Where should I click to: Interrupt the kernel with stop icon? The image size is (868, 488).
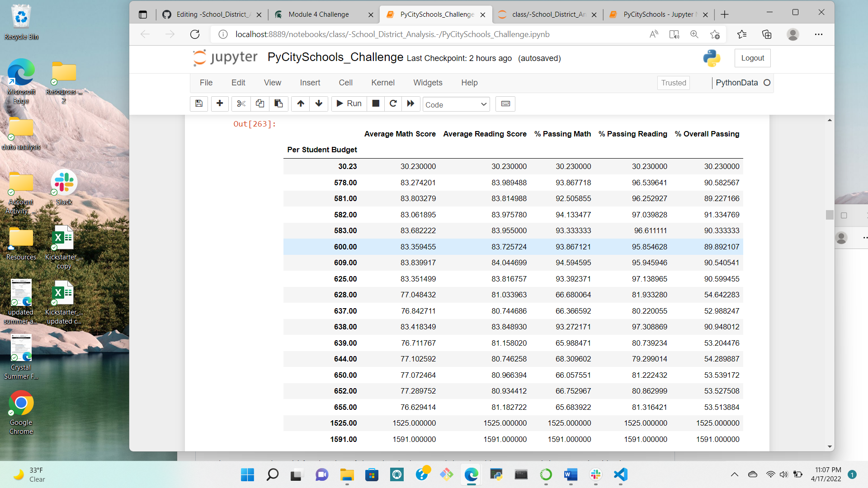(375, 104)
